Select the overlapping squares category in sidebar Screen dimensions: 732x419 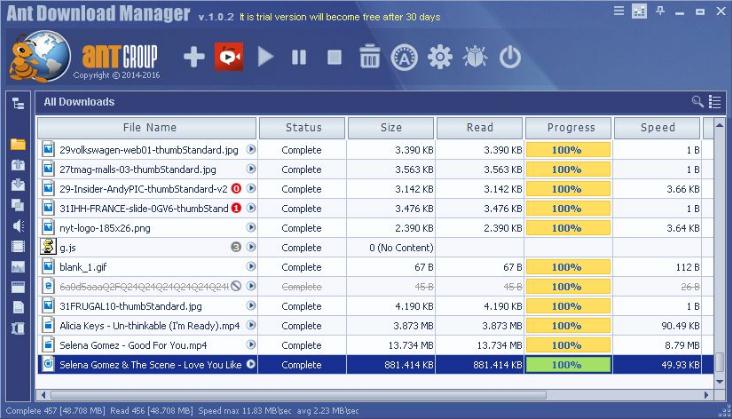pyautogui.click(x=18, y=205)
